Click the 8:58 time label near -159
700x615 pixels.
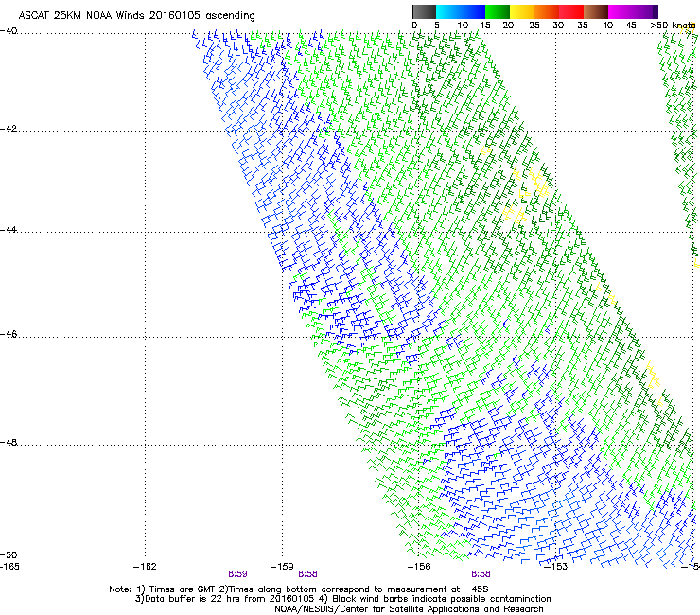click(307, 574)
